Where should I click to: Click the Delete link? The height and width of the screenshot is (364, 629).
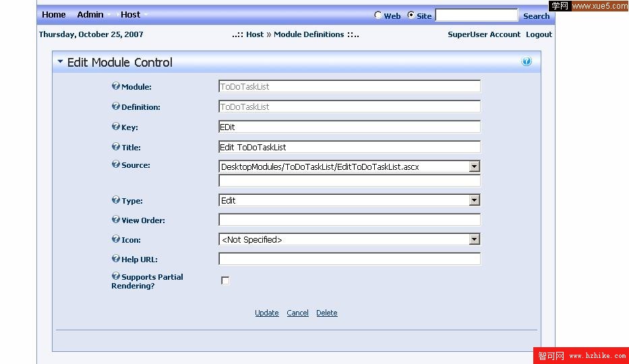326,313
